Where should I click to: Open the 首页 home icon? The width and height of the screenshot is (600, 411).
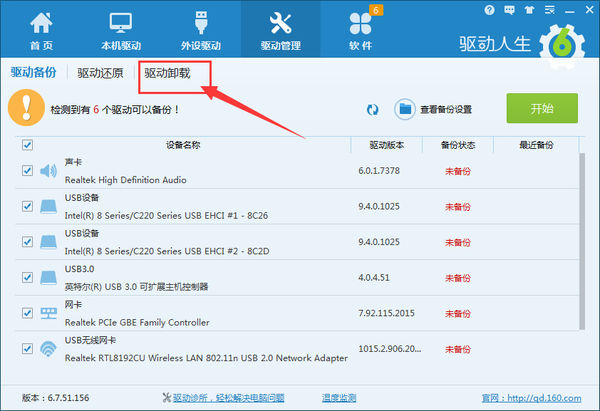point(41,23)
